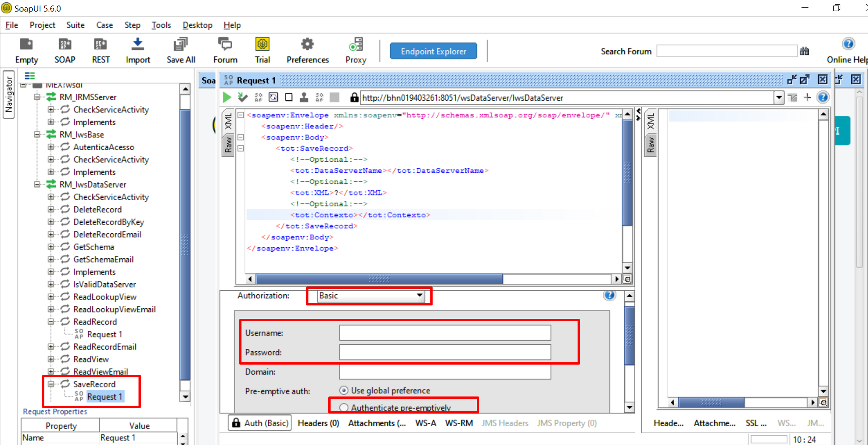
Task: Open help icon in Authorization panel
Action: 609,295
